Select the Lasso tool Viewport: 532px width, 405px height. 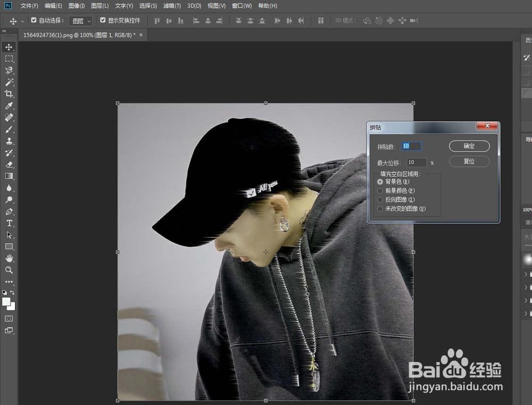(x=9, y=70)
